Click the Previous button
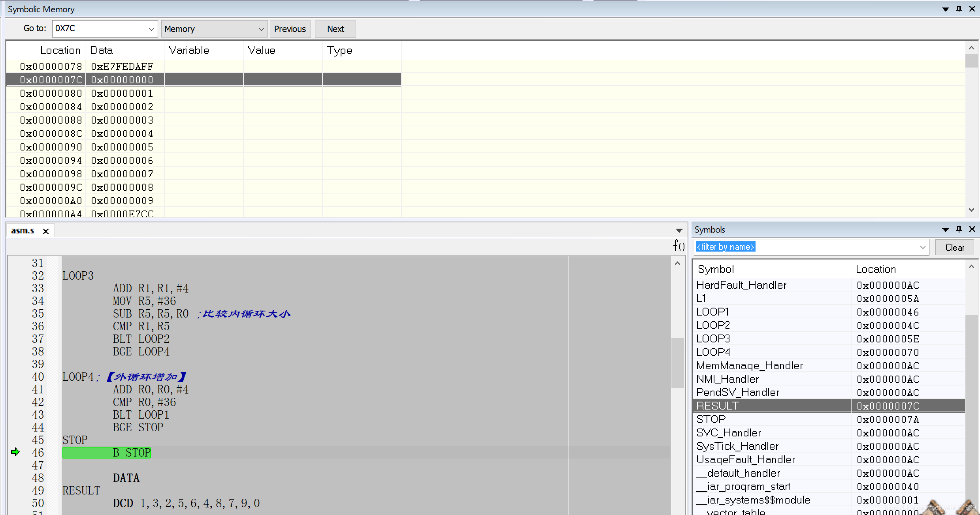The width and height of the screenshot is (980, 515). pyautogui.click(x=290, y=29)
